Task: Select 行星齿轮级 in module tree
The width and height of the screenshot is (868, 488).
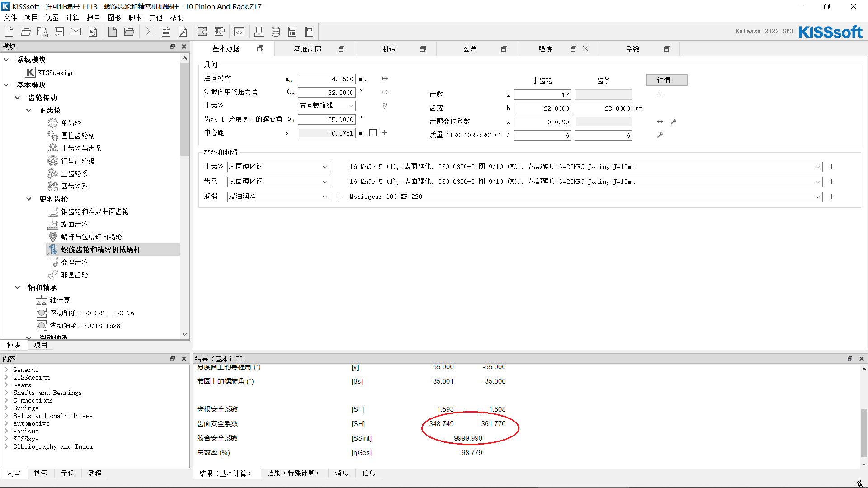Action: coord(78,161)
